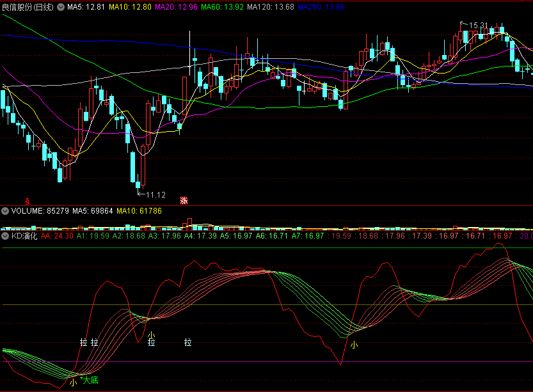Click the 11.12 low price label
Screen dimensions: 533x392
[x=155, y=195]
